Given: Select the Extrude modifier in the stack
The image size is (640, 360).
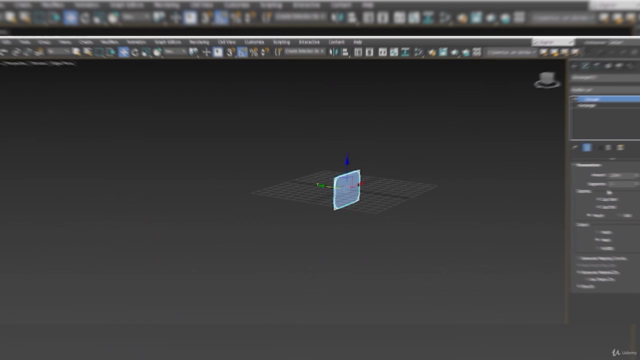Looking at the screenshot, I should coord(609,99).
